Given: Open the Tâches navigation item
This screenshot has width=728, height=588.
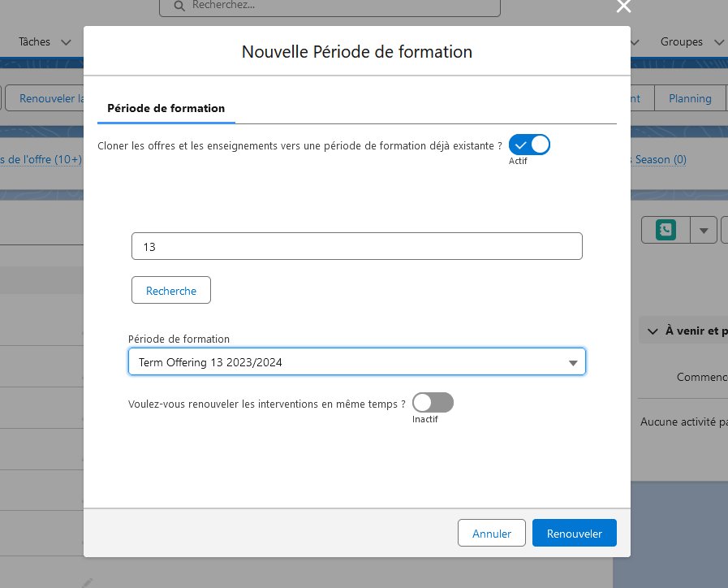Looking at the screenshot, I should (34, 41).
